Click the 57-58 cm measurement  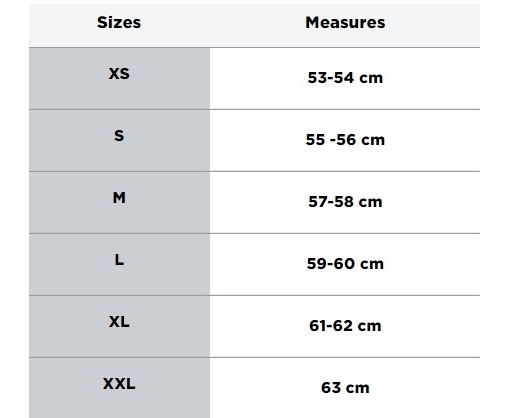(x=345, y=202)
